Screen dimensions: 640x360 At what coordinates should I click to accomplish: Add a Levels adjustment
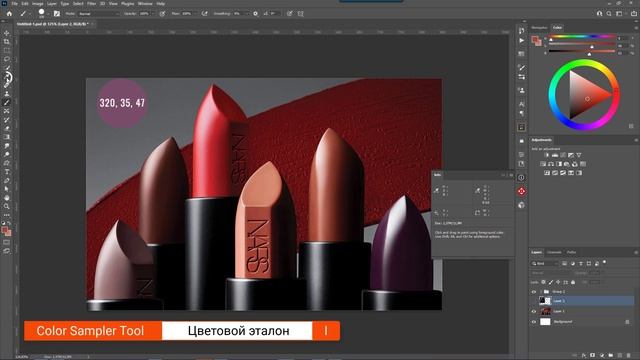pyautogui.click(x=555, y=155)
